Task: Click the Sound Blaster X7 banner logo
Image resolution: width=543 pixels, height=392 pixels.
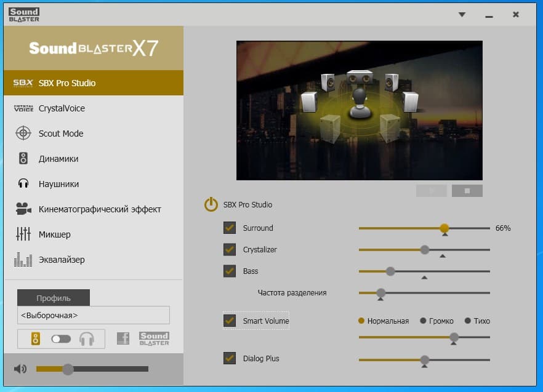Action: pos(94,48)
